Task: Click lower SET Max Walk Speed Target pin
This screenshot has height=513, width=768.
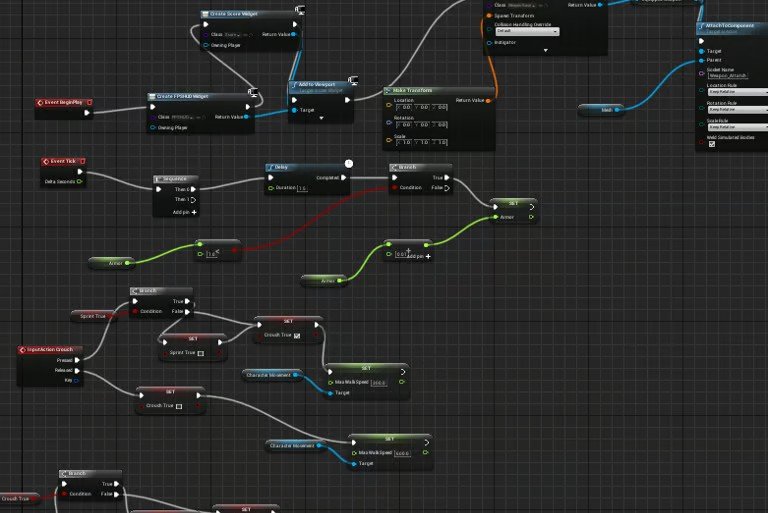Action: pyautogui.click(x=354, y=464)
